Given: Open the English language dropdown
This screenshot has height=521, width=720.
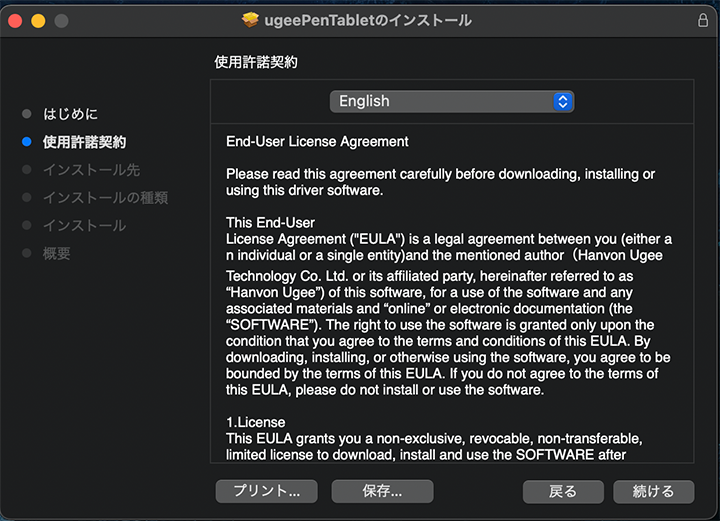Looking at the screenshot, I should point(451,101).
